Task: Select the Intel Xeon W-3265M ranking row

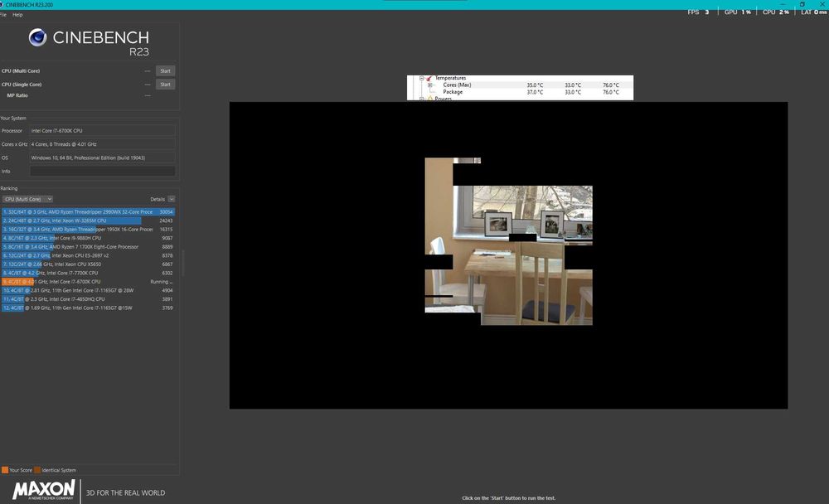Action: coord(88,220)
